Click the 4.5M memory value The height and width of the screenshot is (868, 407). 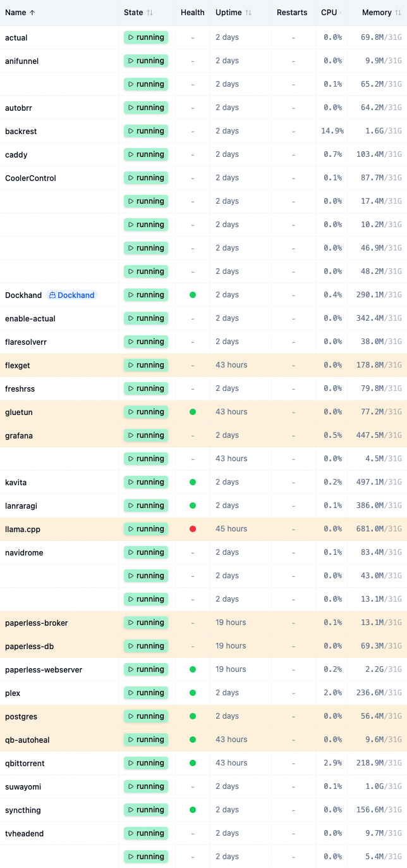(x=375, y=459)
